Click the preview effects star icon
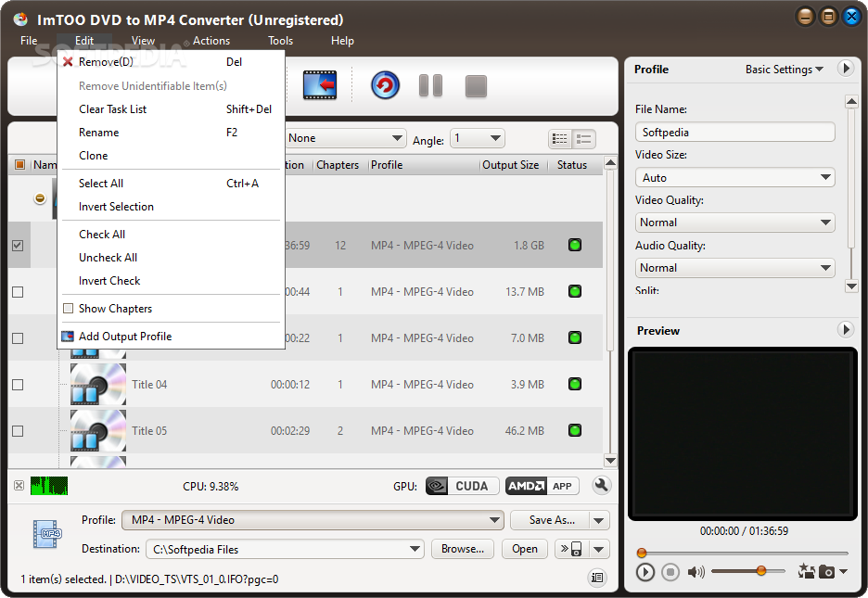The width and height of the screenshot is (868, 598). (806, 571)
